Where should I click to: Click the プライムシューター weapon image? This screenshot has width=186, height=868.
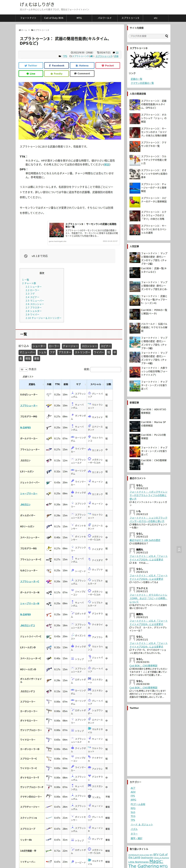[x=49, y=449]
